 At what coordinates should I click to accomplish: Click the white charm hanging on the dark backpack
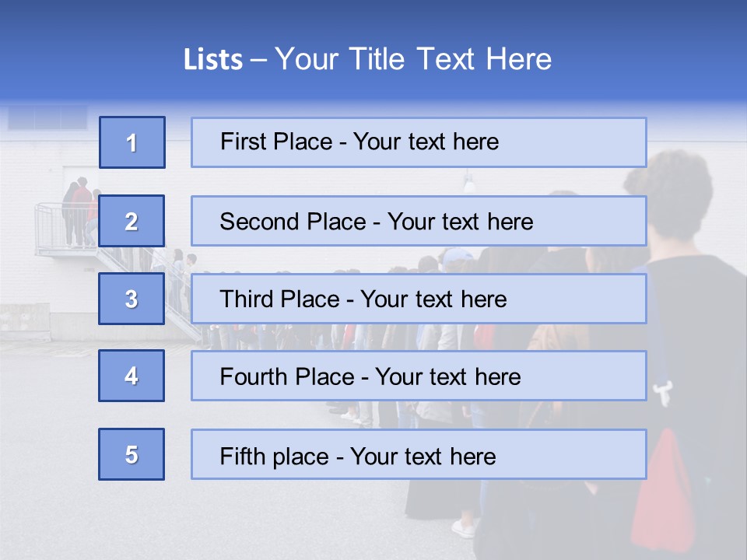coord(661,394)
